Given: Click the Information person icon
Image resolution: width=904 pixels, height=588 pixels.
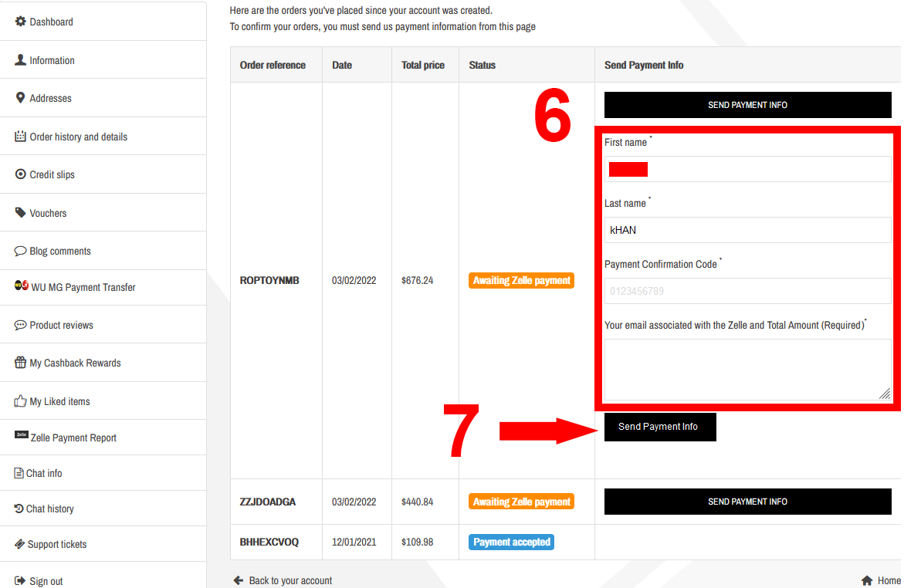Looking at the screenshot, I should coord(21,60).
